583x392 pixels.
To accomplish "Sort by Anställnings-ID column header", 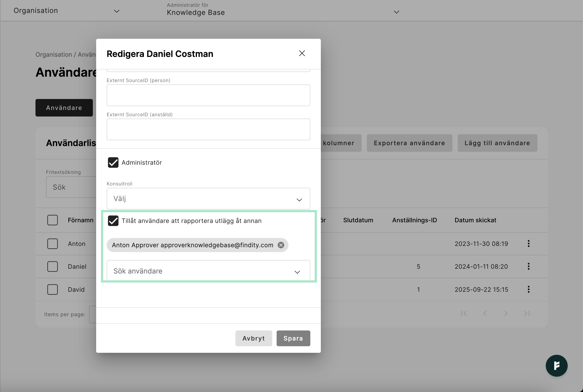I will coord(414,220).
